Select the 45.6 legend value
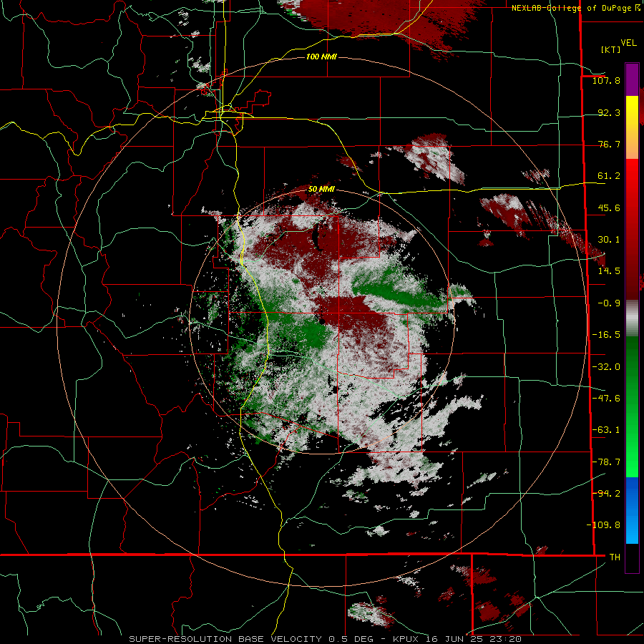Viewport: 644px width, 644px height. [609, 208]
